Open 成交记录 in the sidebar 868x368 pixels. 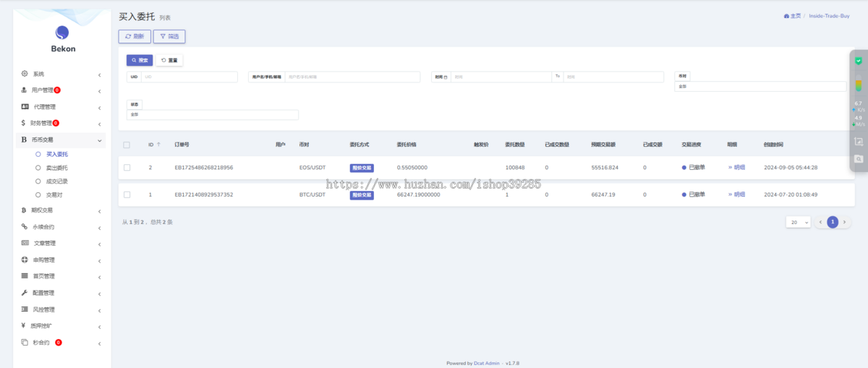point(57,181)
